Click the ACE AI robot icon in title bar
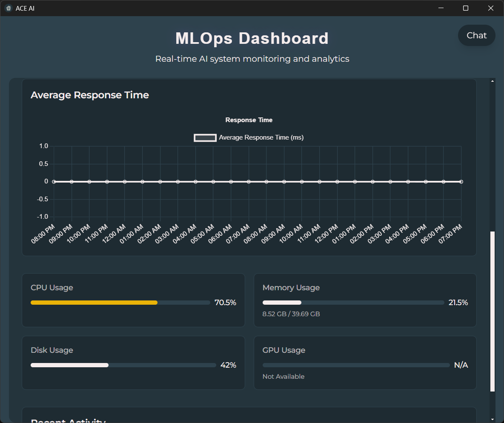 8,8
